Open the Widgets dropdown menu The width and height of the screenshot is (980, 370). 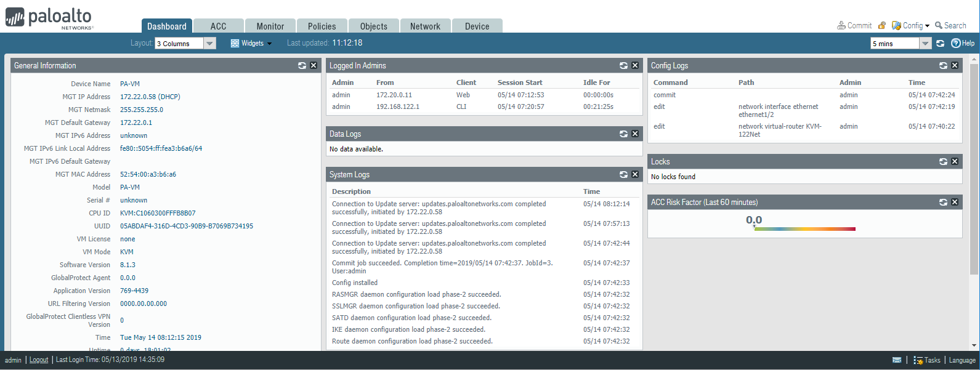click(x=251, y=43)
